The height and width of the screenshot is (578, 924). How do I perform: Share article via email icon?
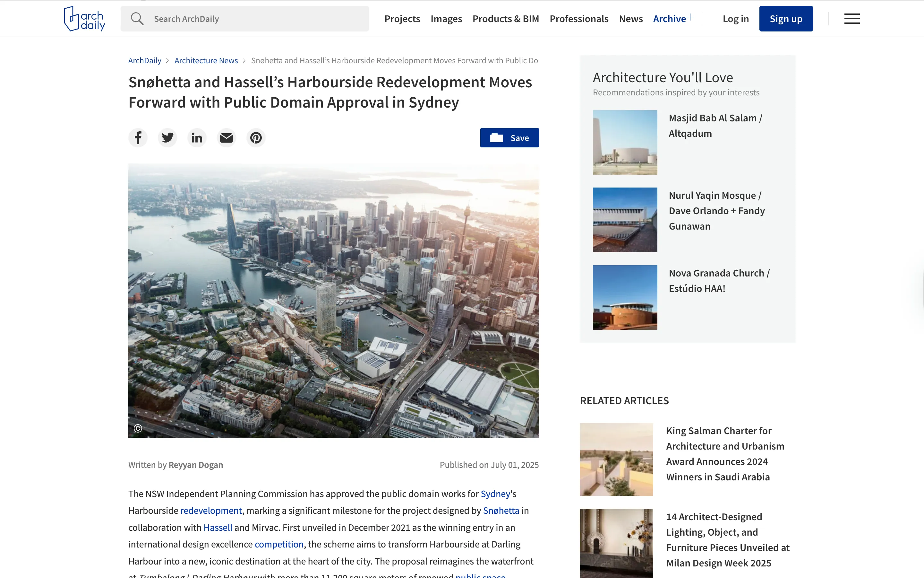[227, 138]
